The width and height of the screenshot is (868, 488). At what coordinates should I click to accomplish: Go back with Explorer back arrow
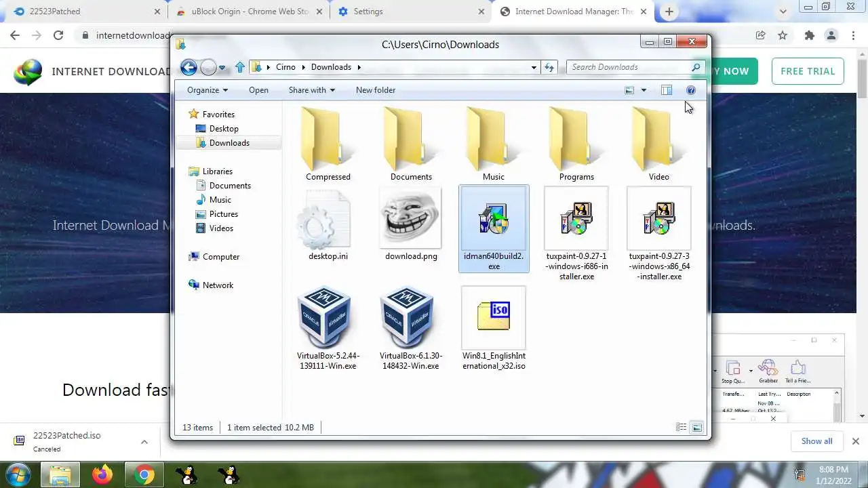(189, 67)
